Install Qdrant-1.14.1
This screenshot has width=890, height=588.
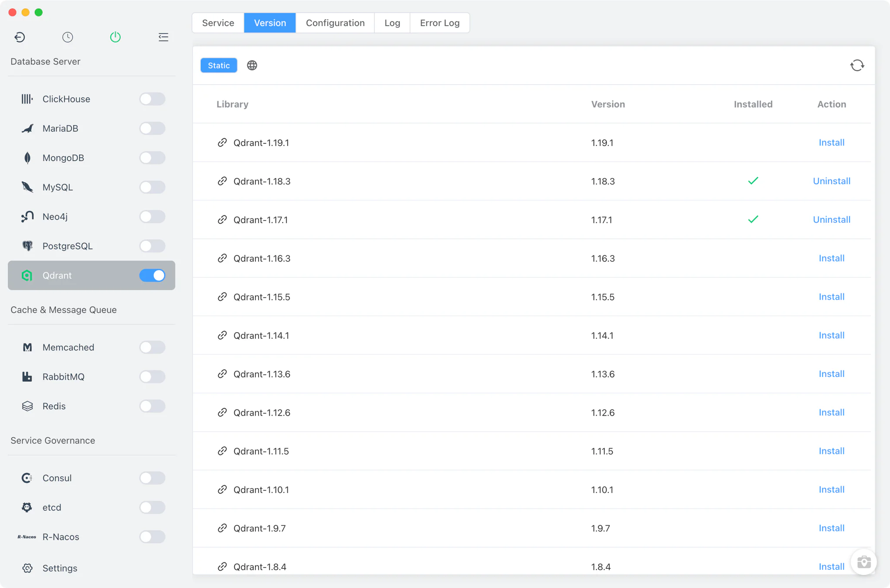(x=831, y=335)
